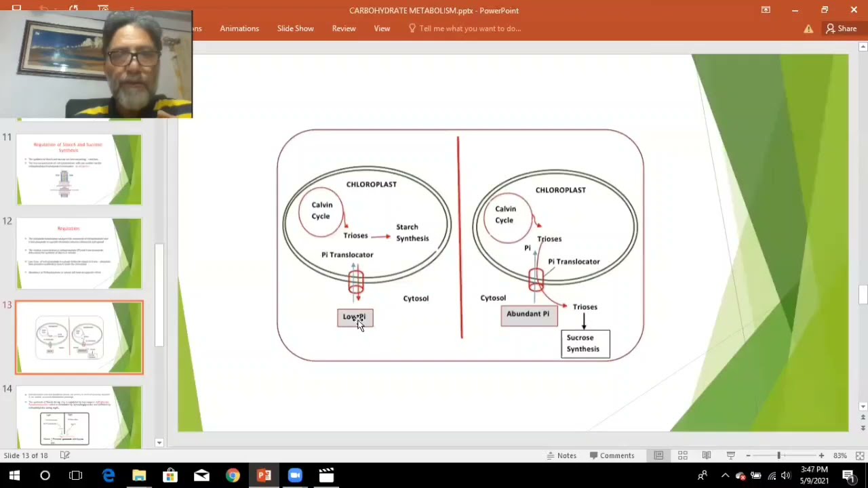Go to next slide using double-arrow button
The image size is (868, 488).
coord(863,428)
